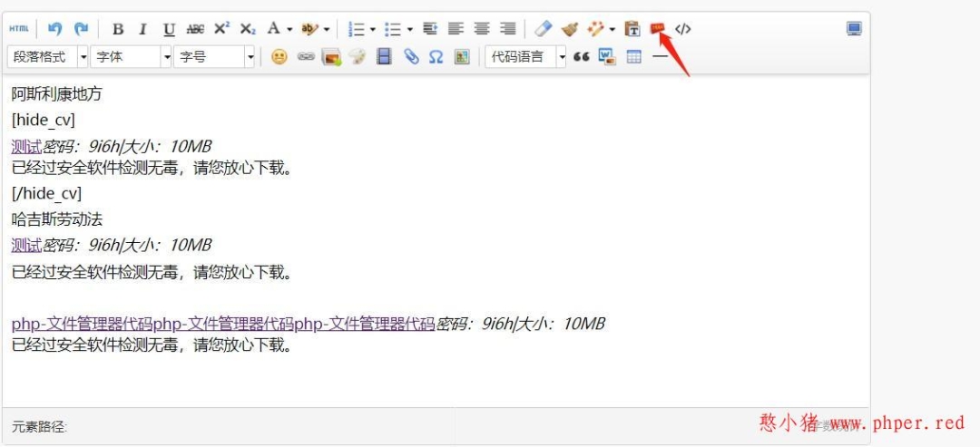Viewport: 980px width, 447px height.
Task: Click the red hide-content toolbar icon
Action: point(658,29)
